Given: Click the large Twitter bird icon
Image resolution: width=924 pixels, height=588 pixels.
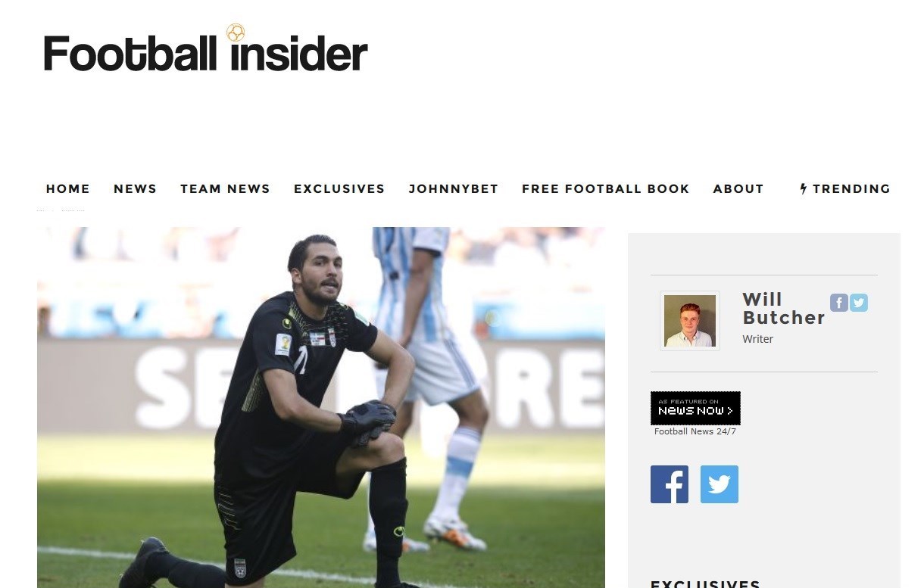Looking at the screenshot, I should coord(720,484).
